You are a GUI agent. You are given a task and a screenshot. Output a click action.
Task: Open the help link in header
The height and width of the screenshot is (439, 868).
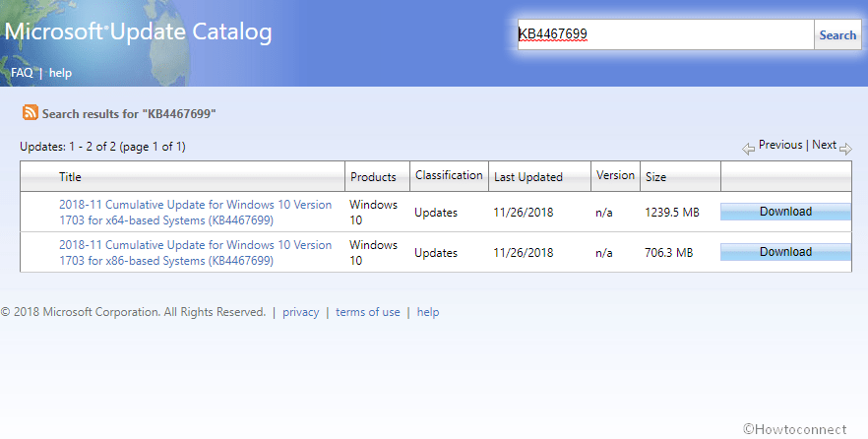pos(60,73)
